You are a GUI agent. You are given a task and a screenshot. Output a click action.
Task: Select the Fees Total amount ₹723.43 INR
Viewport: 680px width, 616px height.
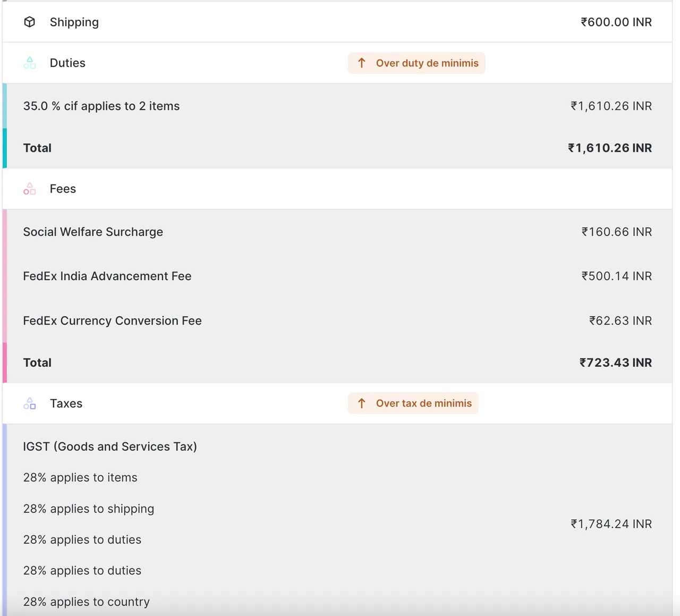pyautogui.click(x=615, y=362)
